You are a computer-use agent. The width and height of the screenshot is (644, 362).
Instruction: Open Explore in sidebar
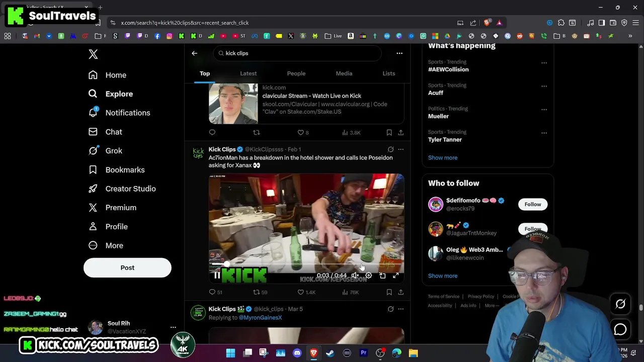[x=111, y=94]
